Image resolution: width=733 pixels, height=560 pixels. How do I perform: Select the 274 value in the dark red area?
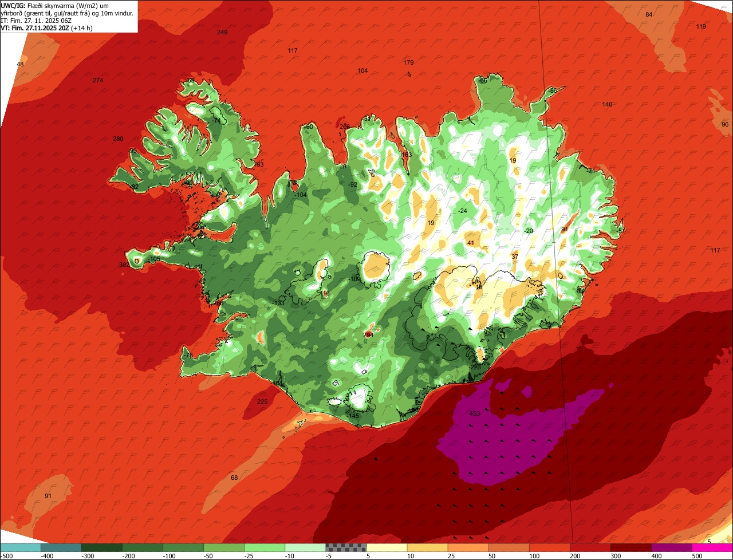[x=98, y=80]
